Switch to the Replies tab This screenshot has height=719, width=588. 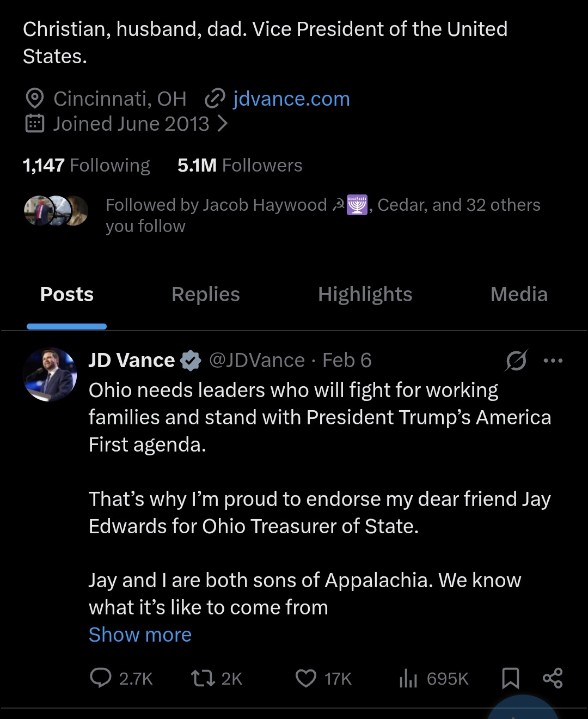[x=205, y=294]
